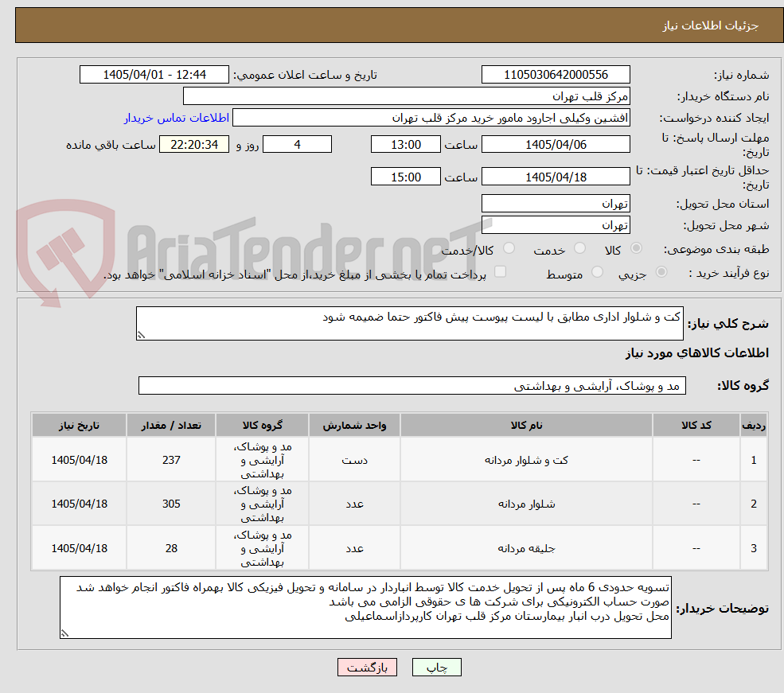
Task: Click the price validity date 1405/04/18 field
Action: point(556,177)
